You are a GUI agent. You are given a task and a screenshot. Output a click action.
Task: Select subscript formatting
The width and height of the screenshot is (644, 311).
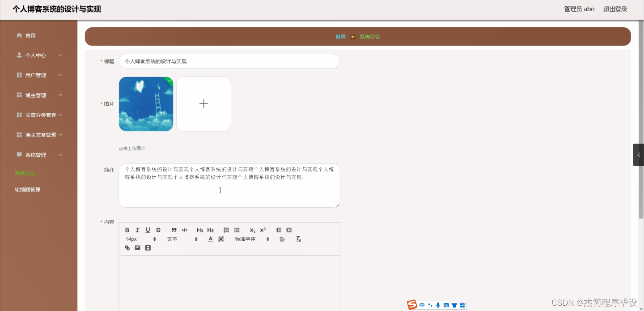[252, 230]
